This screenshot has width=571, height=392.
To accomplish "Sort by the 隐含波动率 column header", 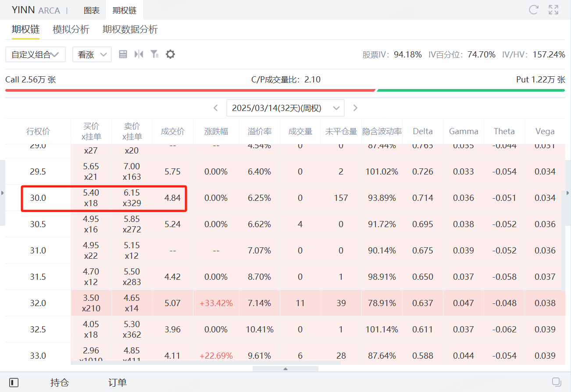I will point(382,131).
